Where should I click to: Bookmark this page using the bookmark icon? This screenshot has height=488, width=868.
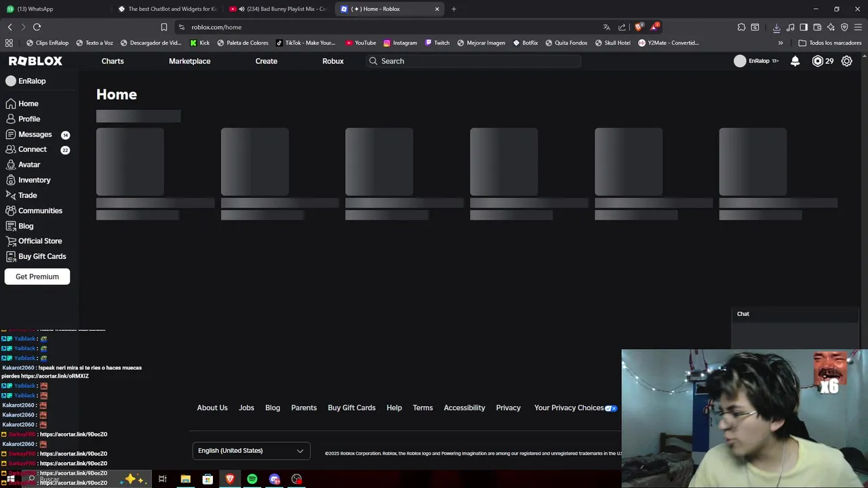pos(164,27)
